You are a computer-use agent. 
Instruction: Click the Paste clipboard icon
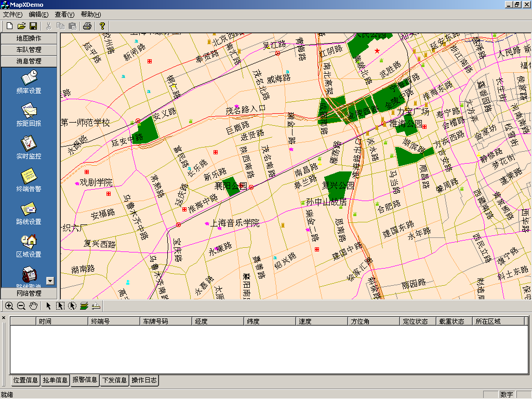pyautogui.click(x=72, y=26)
